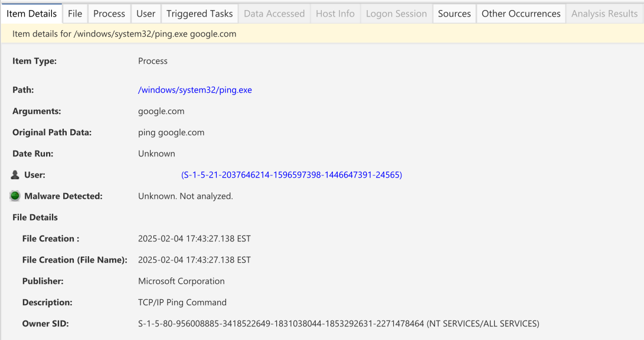Click the File Creation (File Name) timestamp
Image resolution: width=644 pixels, height=340 pixels.
194,260
